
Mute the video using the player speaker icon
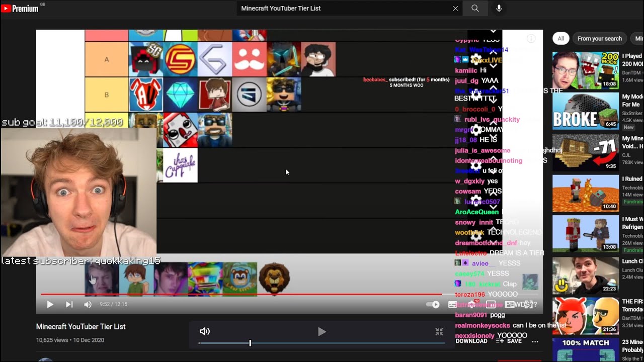[x=88, y=304]
